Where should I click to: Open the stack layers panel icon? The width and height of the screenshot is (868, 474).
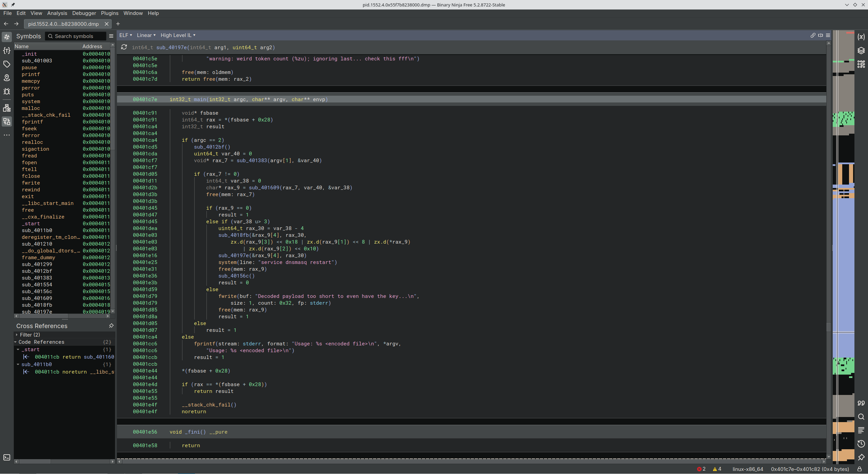(x=861, y=51)
